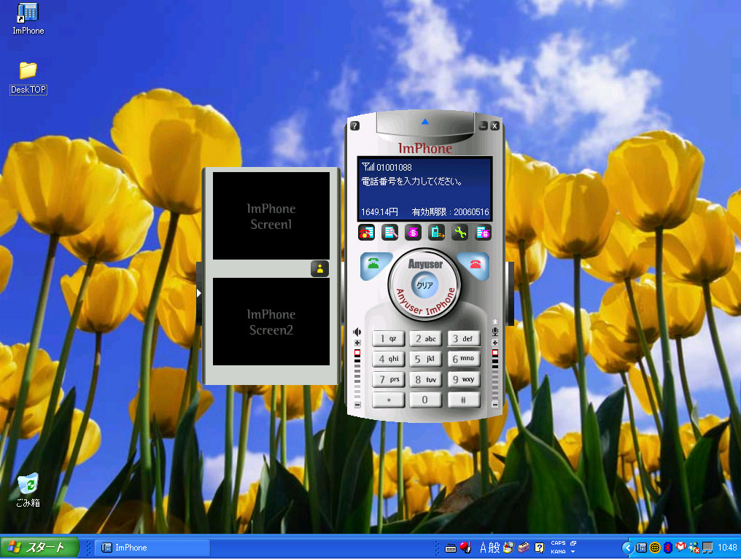Click the 電話番号を入力してください prompt text
The image size is (741, 560).
pos(411,181)
